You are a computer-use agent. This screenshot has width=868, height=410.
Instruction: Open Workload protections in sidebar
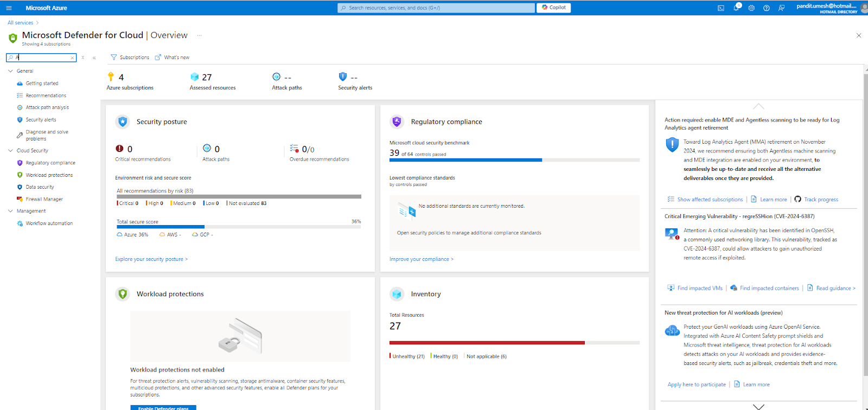pyautogui.click(x=49, y=175)
